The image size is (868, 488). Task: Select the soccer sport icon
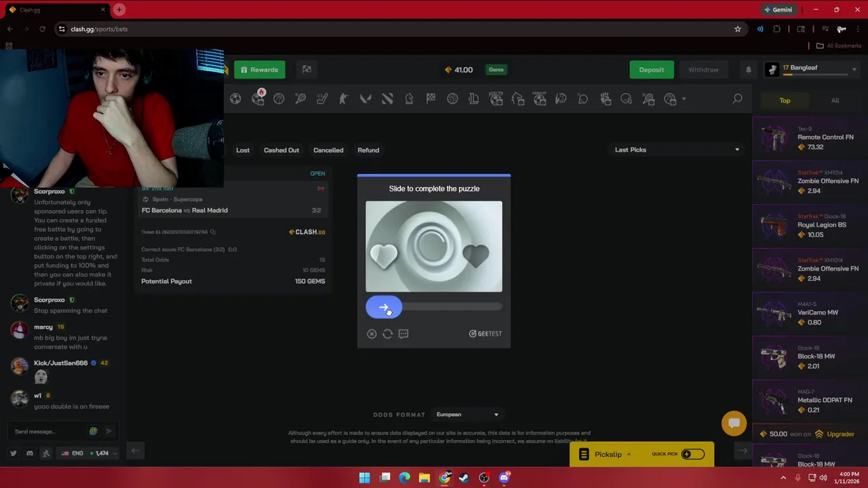point(235,99)
